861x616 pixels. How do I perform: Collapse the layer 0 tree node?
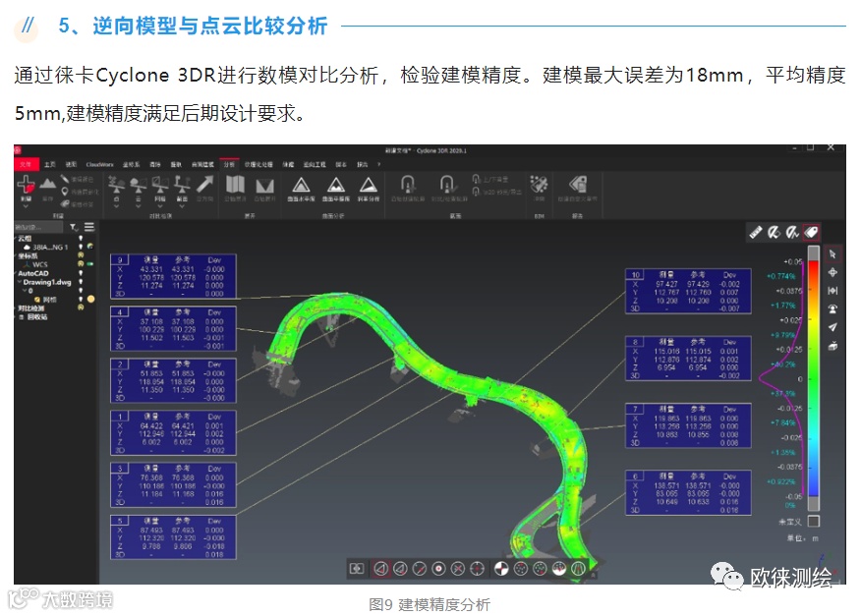click(25, 291)
